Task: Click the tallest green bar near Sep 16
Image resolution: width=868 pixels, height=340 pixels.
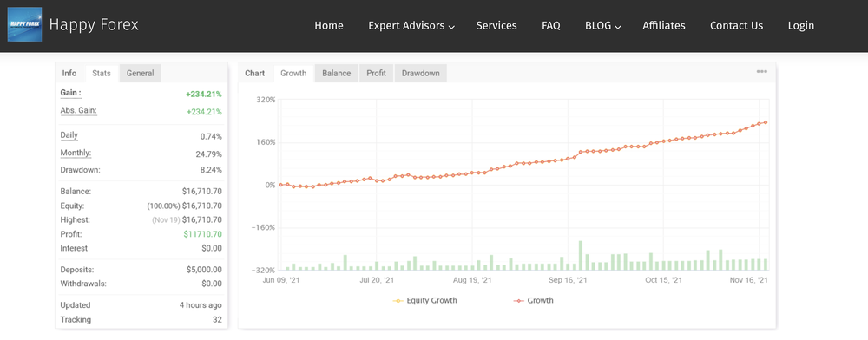Action: [x=581, y=255]
